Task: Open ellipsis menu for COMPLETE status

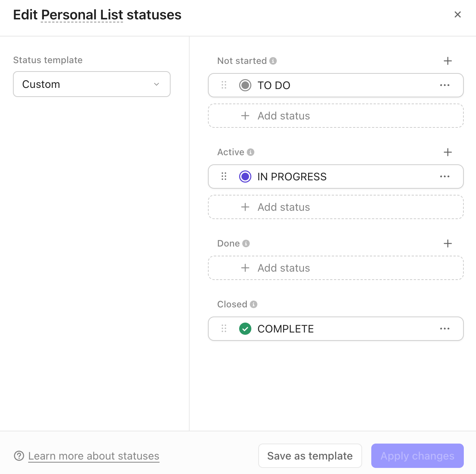Action: [x=445, y=329]
